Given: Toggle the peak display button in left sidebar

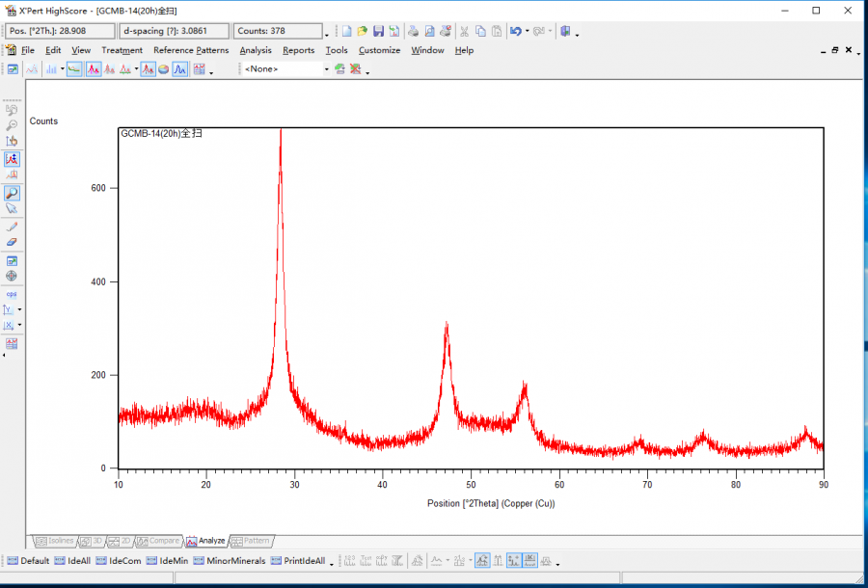Looking at the screenshot, I should point(12,159).
